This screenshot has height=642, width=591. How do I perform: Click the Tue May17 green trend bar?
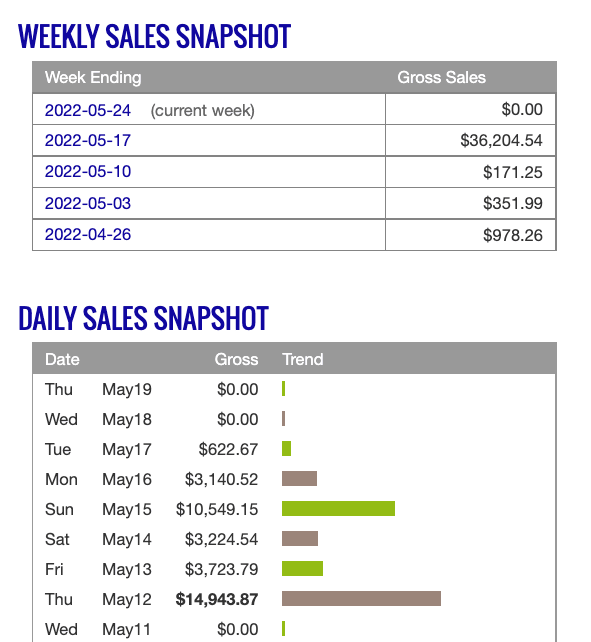pyautogui.click(x=286, y=449)
